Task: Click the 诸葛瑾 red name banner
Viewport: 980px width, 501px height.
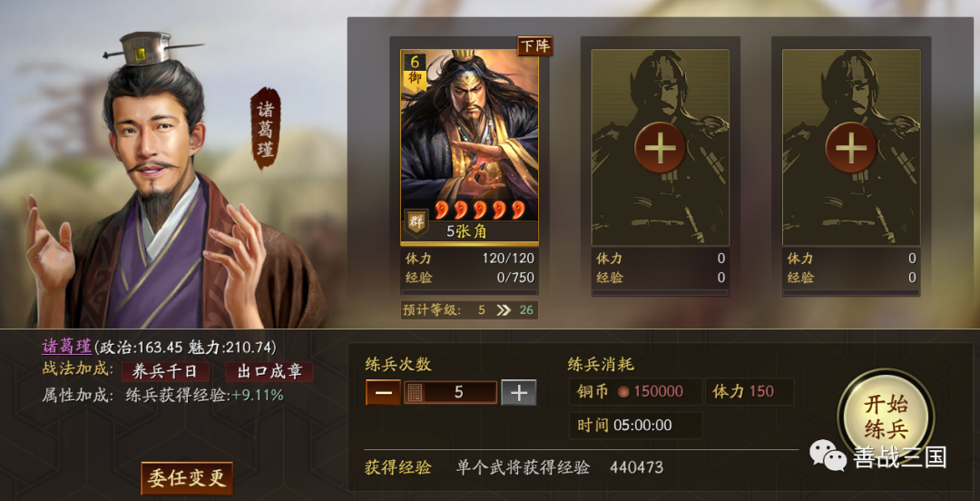Action: tap(265, 128)
